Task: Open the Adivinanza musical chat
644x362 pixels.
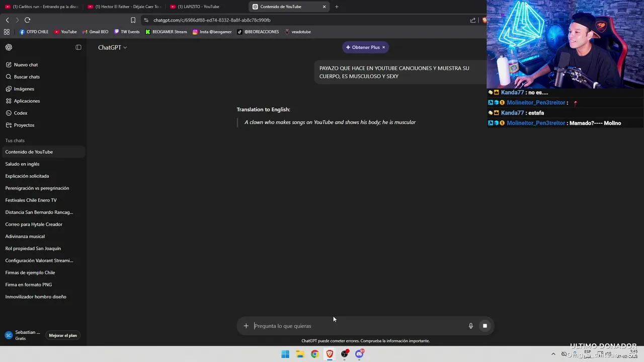Action: point(43,236)
